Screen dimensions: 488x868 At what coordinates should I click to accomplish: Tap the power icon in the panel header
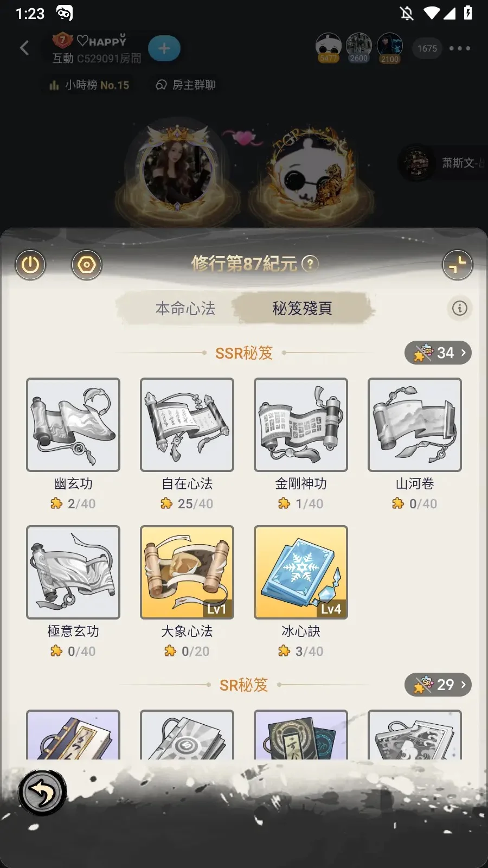coord(30,265)
